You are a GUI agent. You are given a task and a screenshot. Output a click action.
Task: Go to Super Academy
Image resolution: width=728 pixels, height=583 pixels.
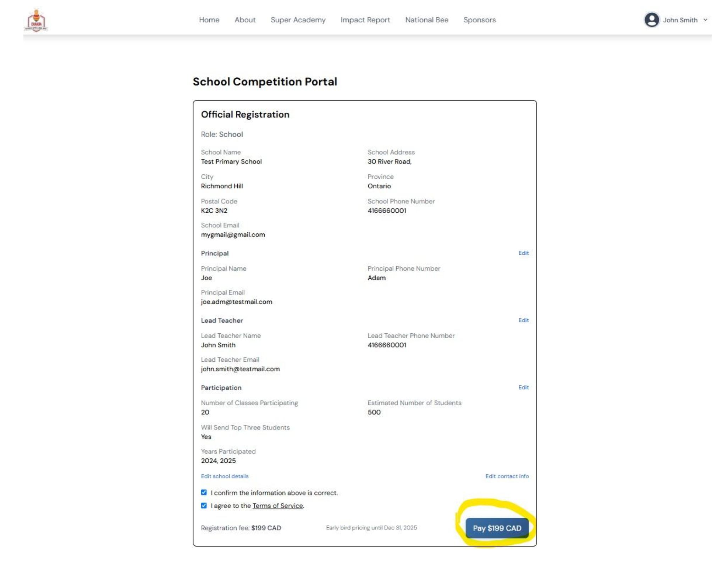pos(298,20)
